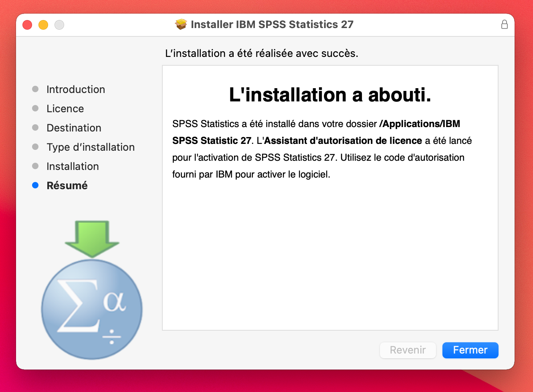Click the grey disabled zoom button
Screen dimensions: 533x392
59,25
